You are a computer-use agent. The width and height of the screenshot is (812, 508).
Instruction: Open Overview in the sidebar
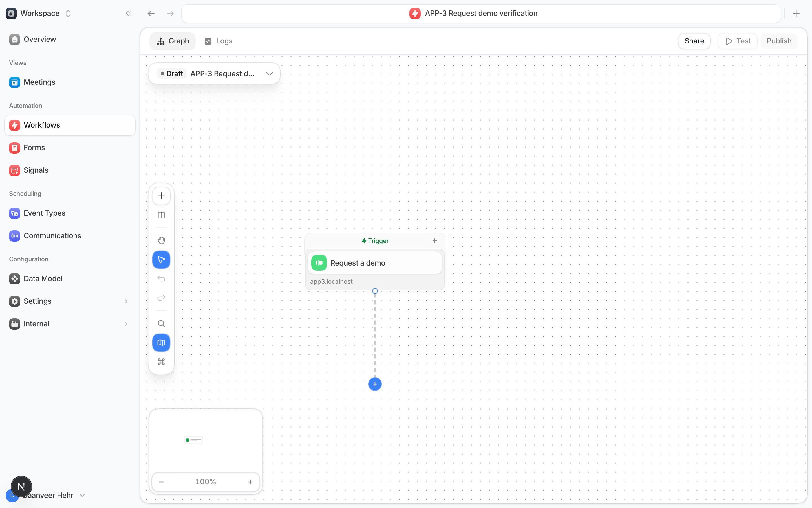click(x=70, y=39)
